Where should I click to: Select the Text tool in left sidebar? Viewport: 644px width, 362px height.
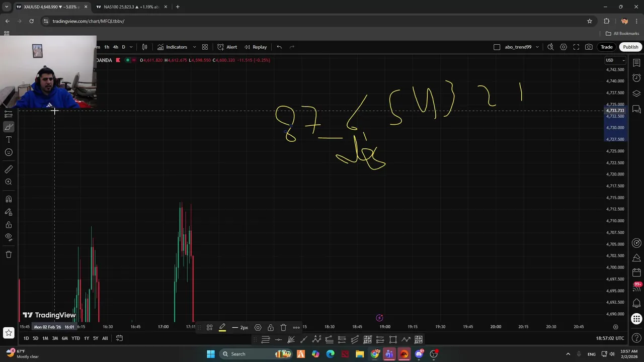(9, 139)
